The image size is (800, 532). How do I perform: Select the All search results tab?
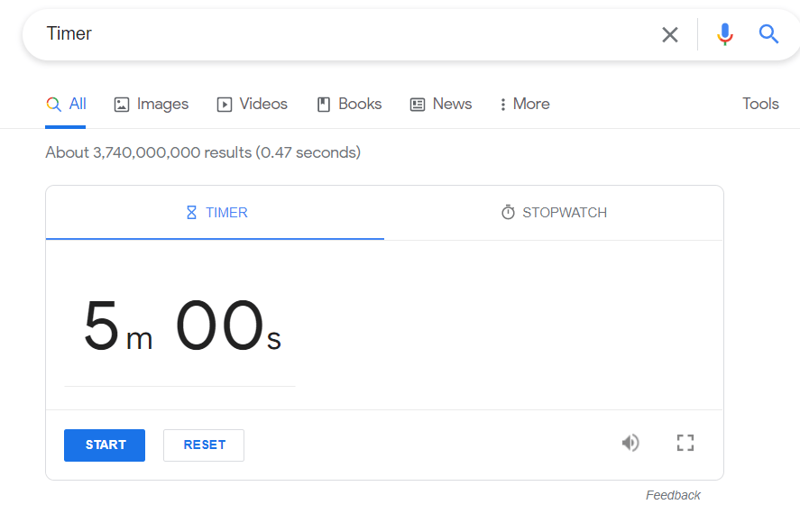[x=66, y=104]
